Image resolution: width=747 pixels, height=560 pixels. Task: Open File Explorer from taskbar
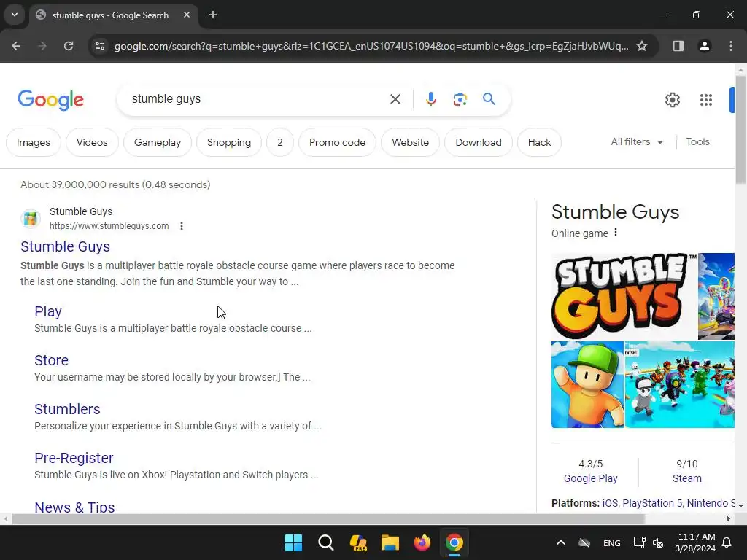(x=390, y=542)
